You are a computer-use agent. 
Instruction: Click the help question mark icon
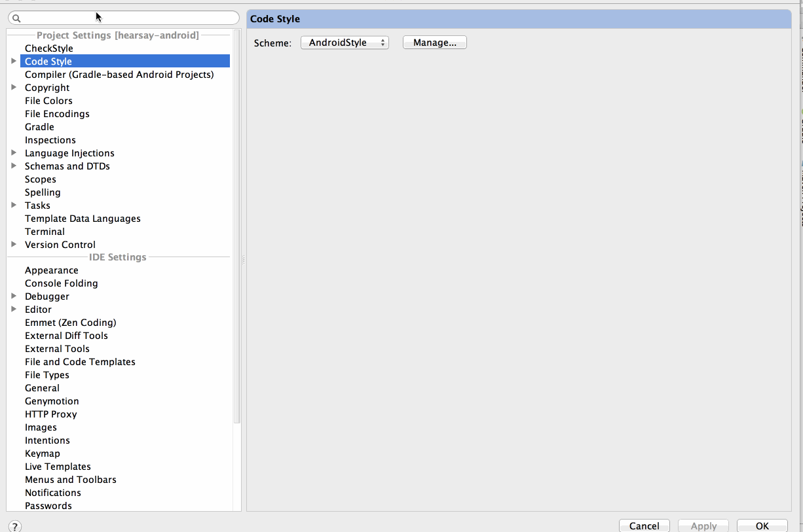click(x=15, y=527)
